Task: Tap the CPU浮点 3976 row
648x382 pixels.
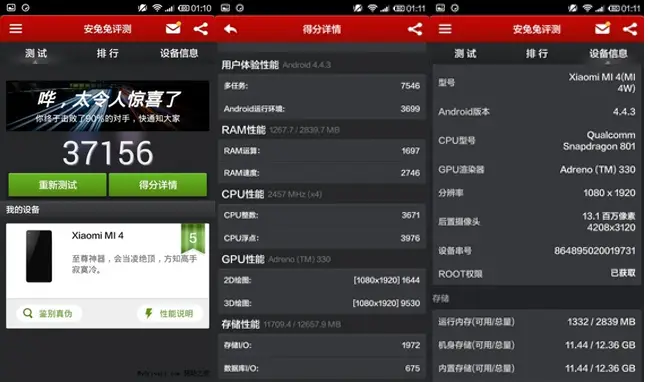Action: (x=322, y=238)
